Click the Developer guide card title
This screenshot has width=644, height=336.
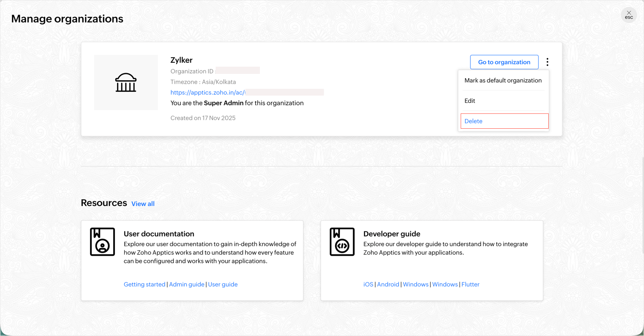(392, 234)
